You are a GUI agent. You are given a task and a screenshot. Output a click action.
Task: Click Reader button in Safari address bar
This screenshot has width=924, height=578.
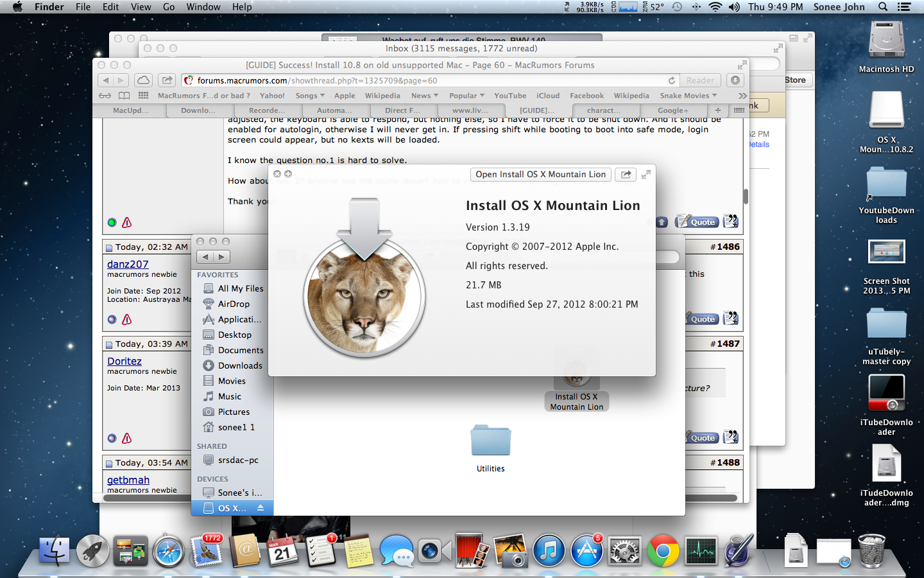(x=700, y=80)
